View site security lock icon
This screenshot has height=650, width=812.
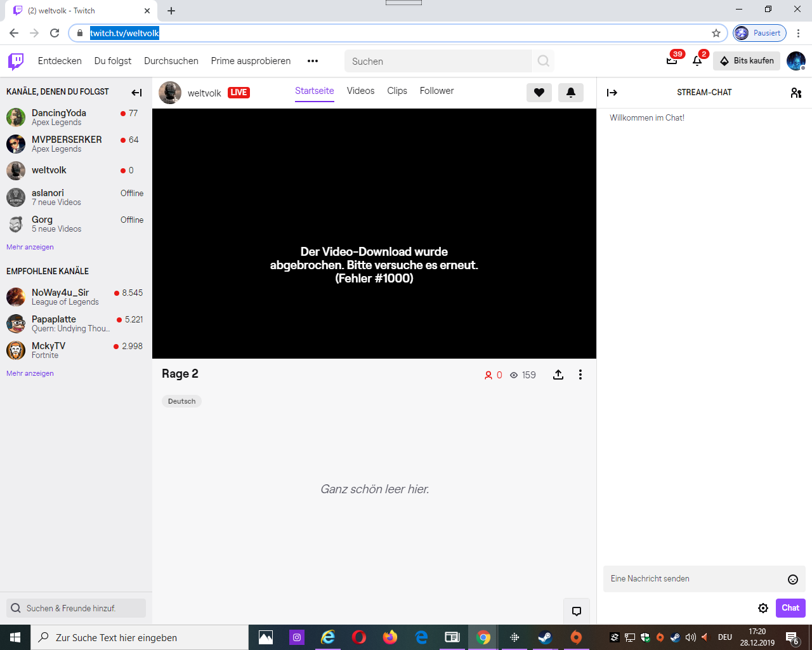(x=80, y=33)
